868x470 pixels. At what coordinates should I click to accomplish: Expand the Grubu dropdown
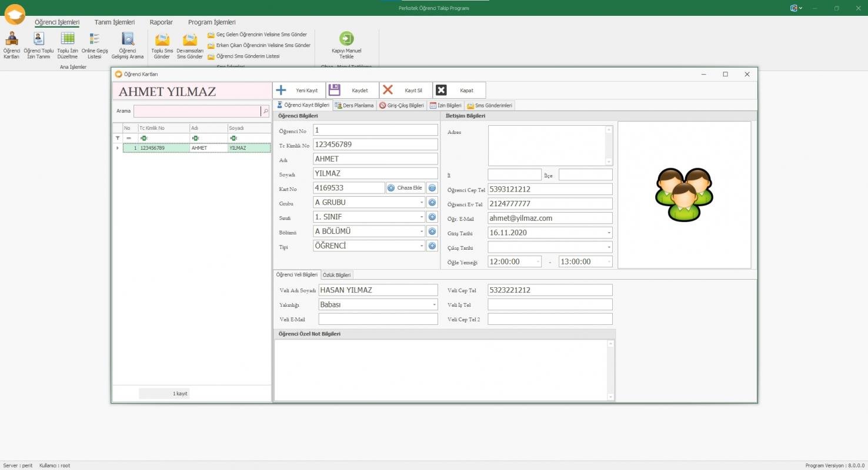click(422, 202)
